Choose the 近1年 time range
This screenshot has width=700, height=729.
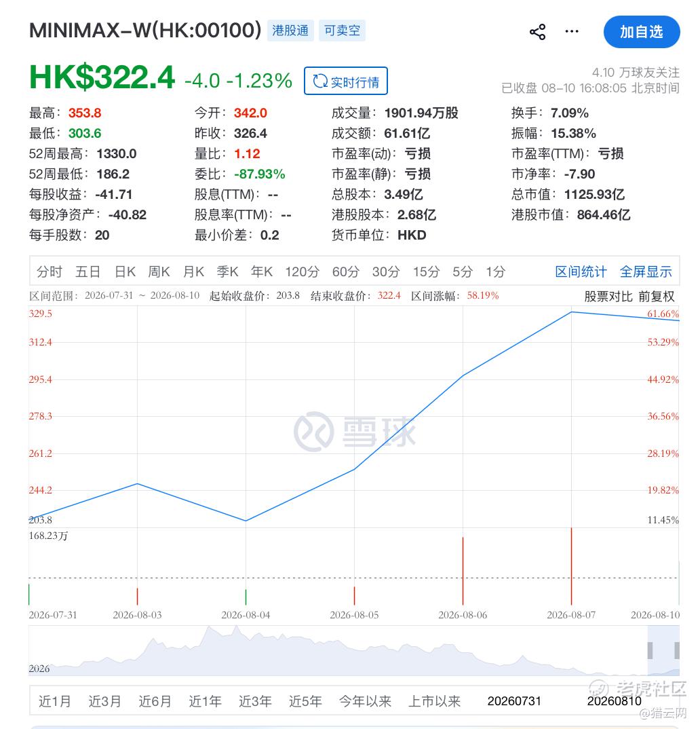tap(205, 701)
